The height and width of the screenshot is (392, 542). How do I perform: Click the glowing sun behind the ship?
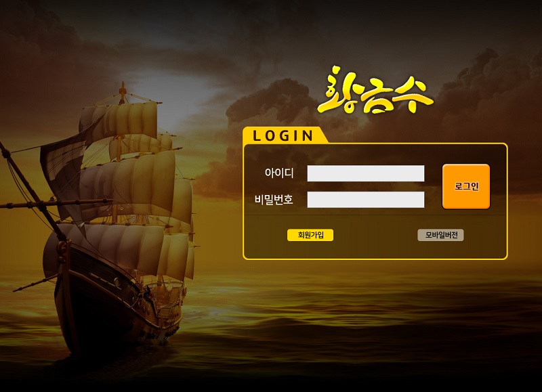pos(163,93)
